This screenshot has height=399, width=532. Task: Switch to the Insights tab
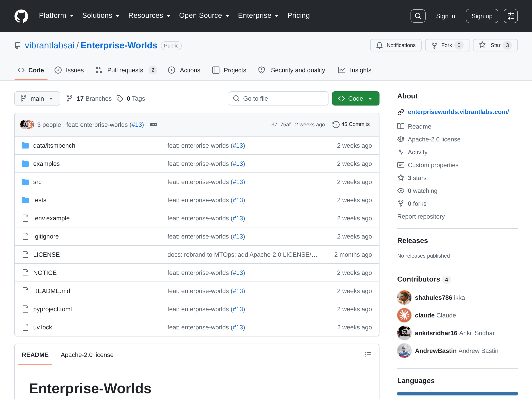pyautogui.click(x=355, y=70)
